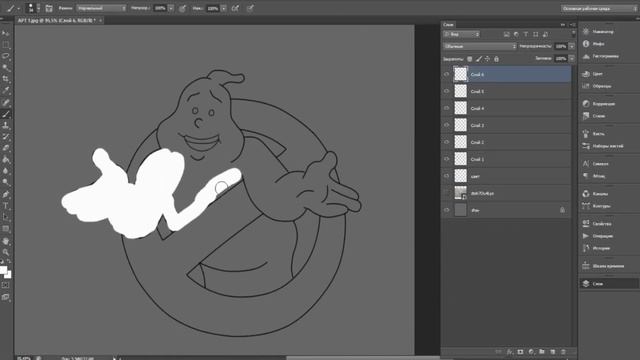The height and width of the screenshot is (360, 640).
Task: Select the Healing Brush tool
Action: point(6,102)
